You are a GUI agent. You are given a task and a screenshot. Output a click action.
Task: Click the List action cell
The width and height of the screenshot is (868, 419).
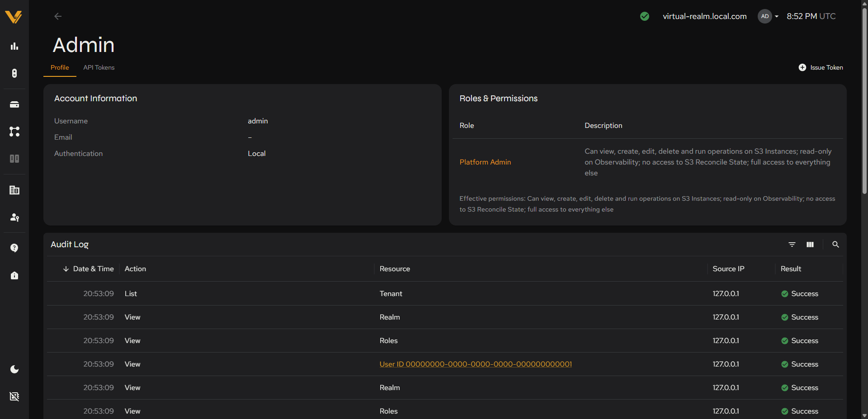131,294
